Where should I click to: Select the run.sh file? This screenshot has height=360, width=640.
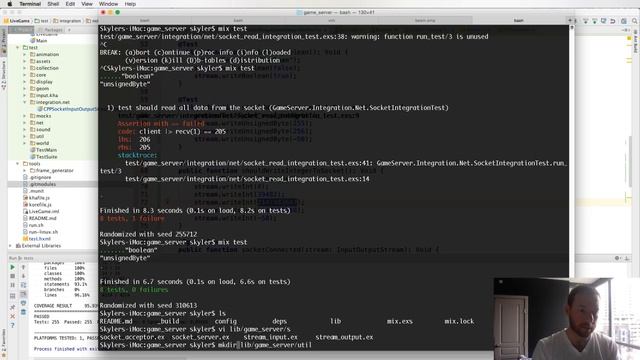(x=33, y=225)
